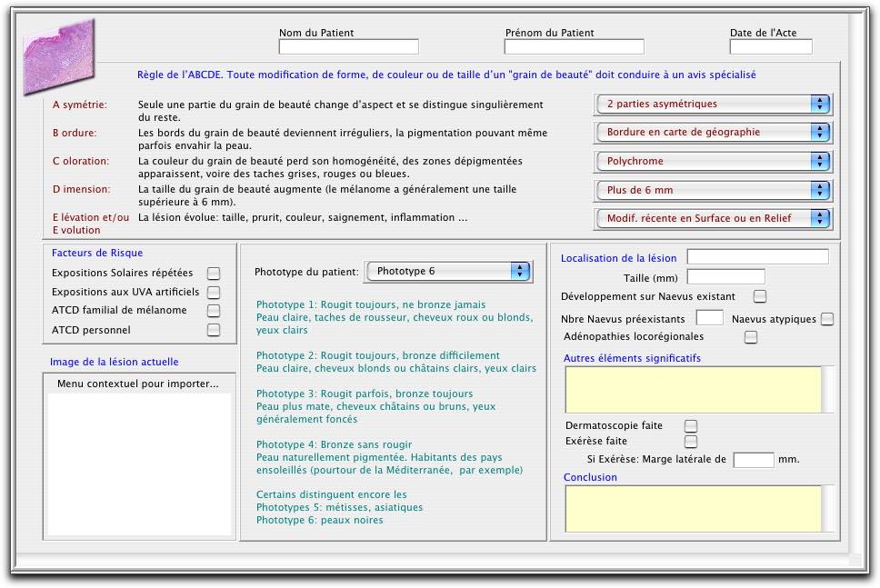The image size is (880, 588).
Task: Check ATCD familial de mélanome
Action: (214, 311)
